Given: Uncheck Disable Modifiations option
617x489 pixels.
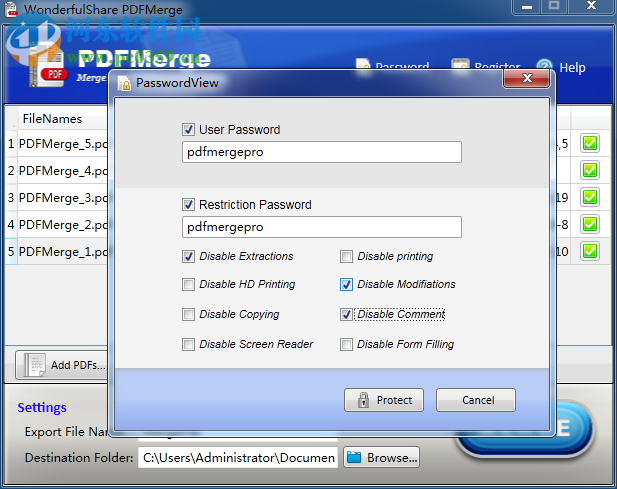Looking at the screenshot, I should click(x=346, y=284).
